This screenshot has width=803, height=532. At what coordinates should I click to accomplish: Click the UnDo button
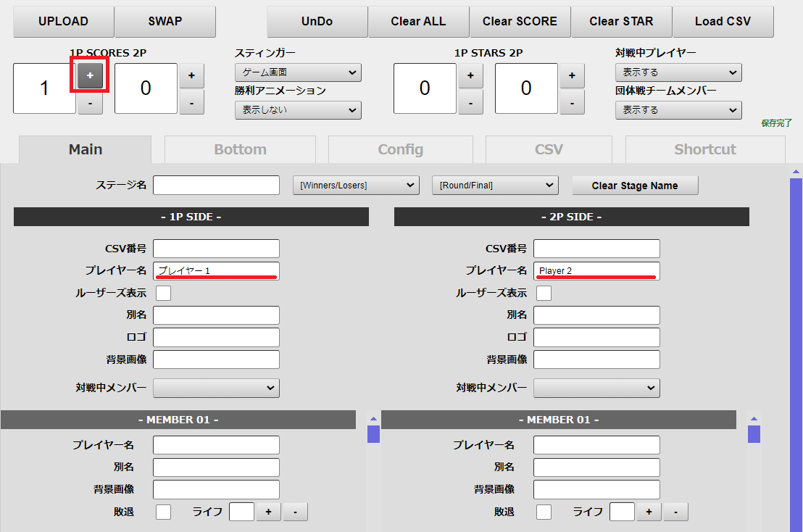[x=317, y=22]
